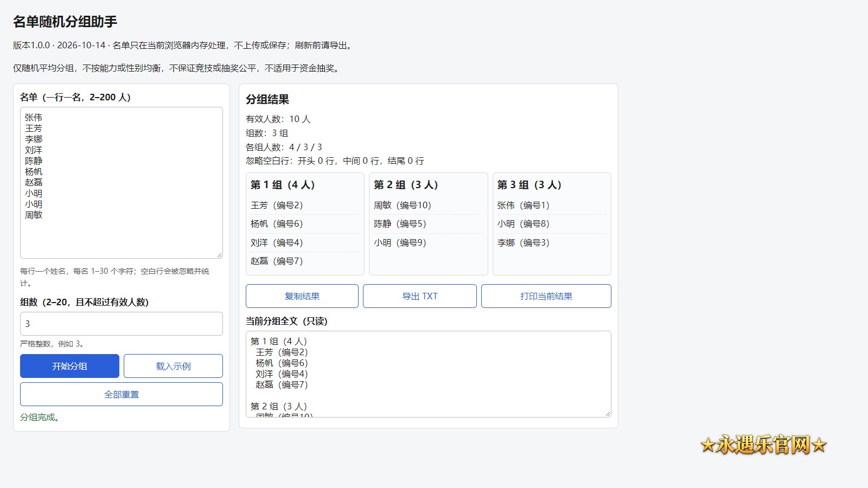Screen dimensions: 868x488
Task: Select 王芳（编号2）in group 1 card
Action: point(277,205)
